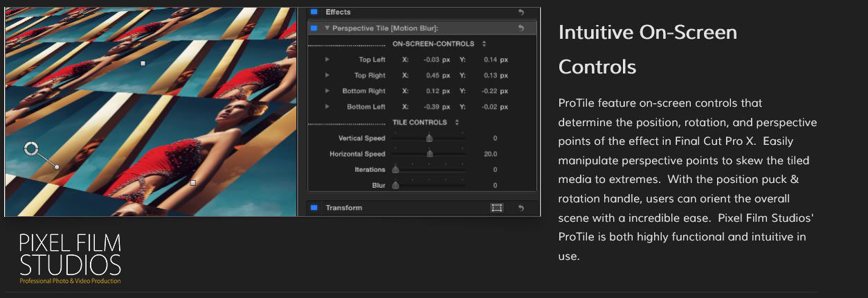Image resolution: width=868 pixels, height=298 pixels.
Task: Reset the Effects section with its arrow
Action: click(521, 12)
